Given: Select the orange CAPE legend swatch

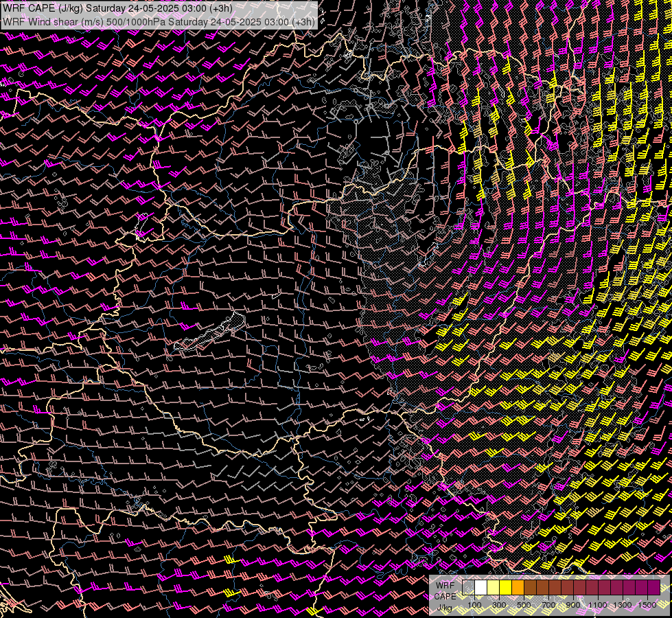Looking at the screenshot, I should [518, 588].
